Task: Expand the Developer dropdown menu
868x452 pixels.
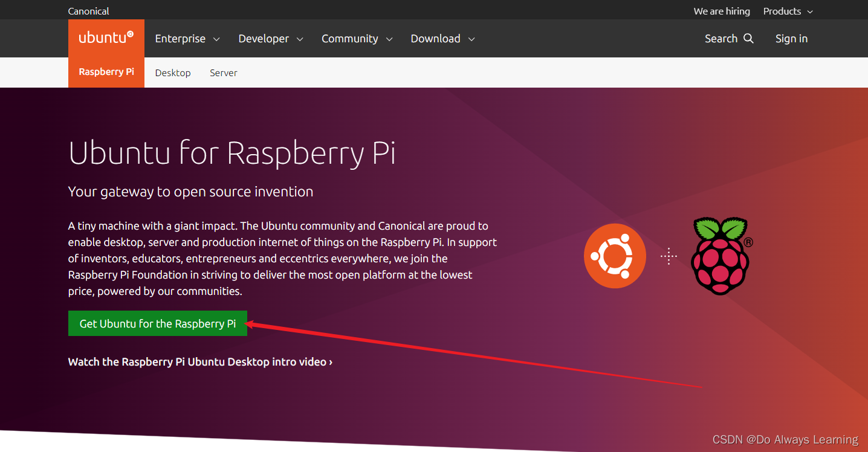Action: pyautogui.click(x=271, y=39)
